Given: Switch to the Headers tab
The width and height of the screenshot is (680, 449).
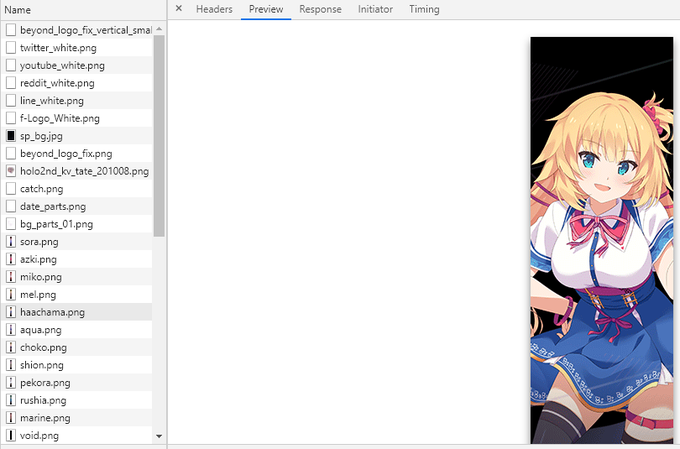Looking at the screenshot, I should 214,9.
